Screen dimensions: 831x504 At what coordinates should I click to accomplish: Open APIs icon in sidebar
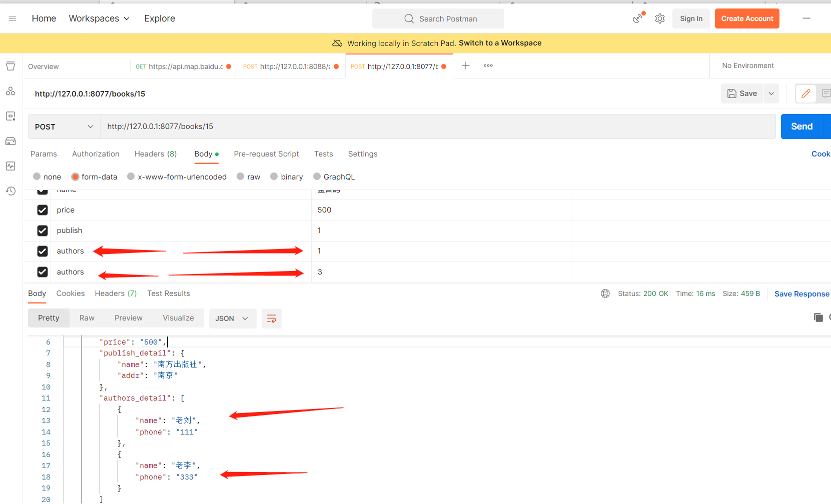click(11, 91)
